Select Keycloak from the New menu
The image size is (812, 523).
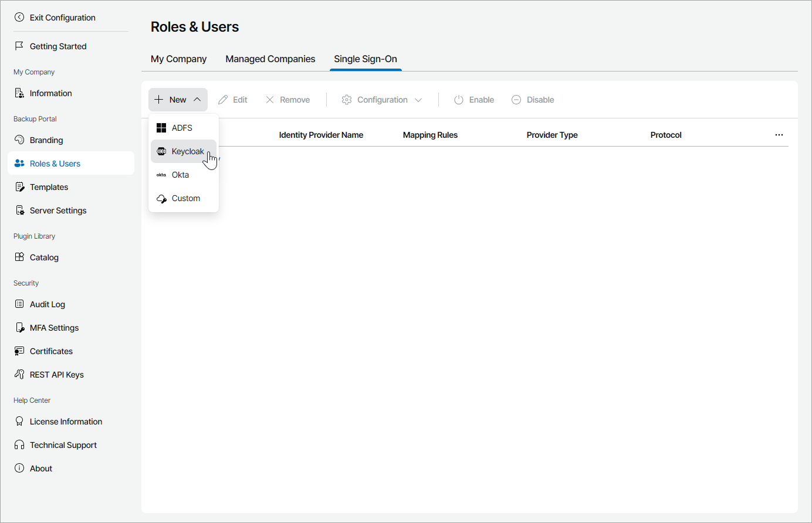(x=187, y=151)
